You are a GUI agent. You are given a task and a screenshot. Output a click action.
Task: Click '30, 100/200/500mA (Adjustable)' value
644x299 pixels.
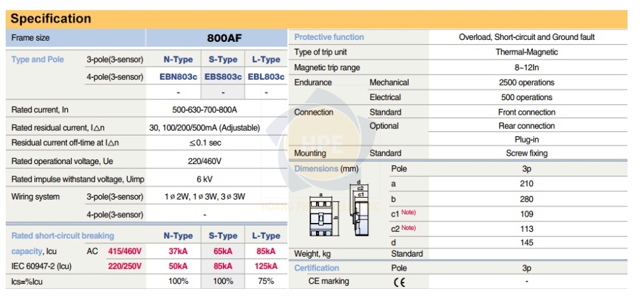204,128
